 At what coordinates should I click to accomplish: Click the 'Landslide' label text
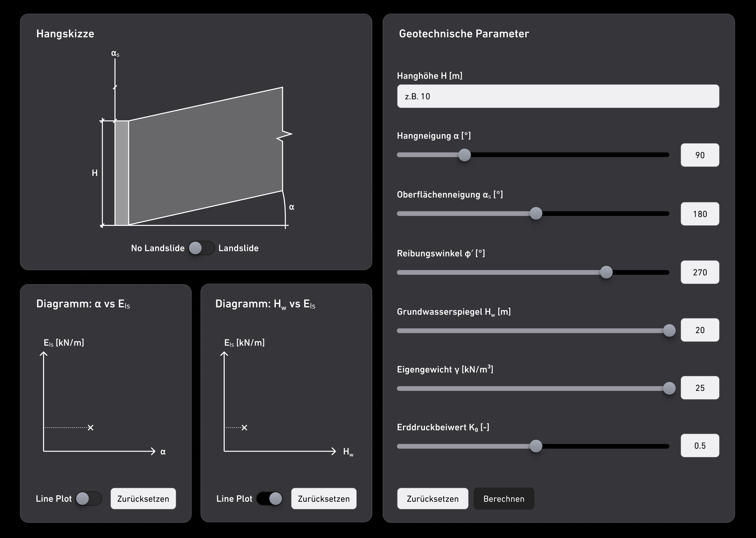pyautogui.click(x=238, y=248)
